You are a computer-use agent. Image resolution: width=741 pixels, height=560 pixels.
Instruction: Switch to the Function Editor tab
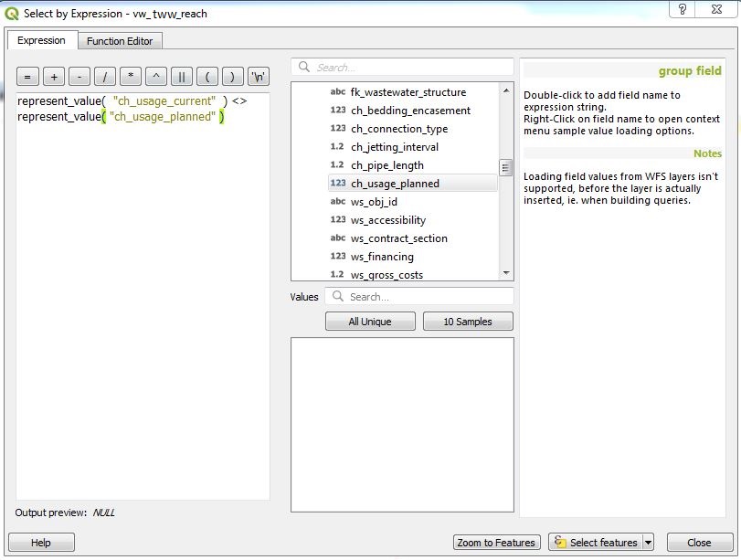[120, 41]
